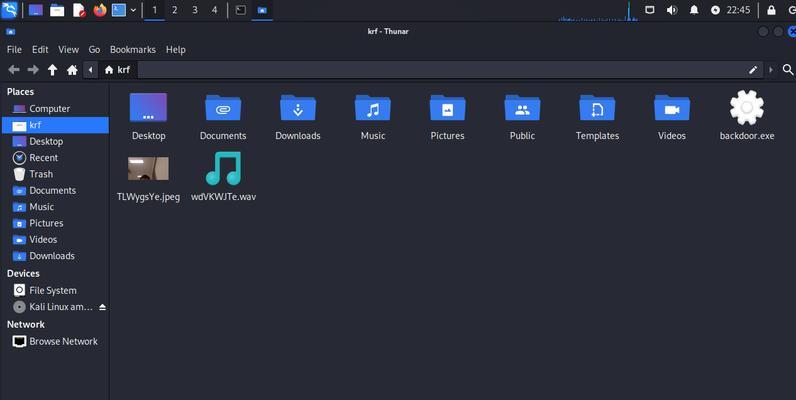Click the clock showing 22:45

[x=738, y=10]
